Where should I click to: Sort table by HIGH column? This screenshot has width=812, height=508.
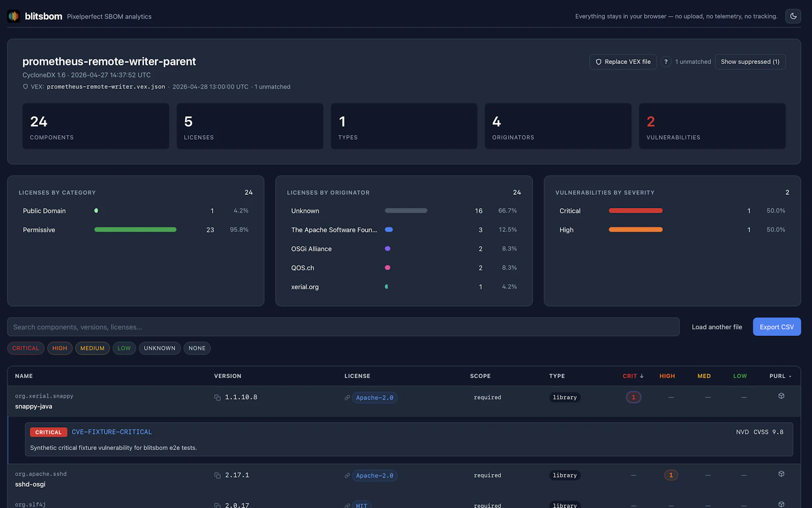tap(667, 376)
